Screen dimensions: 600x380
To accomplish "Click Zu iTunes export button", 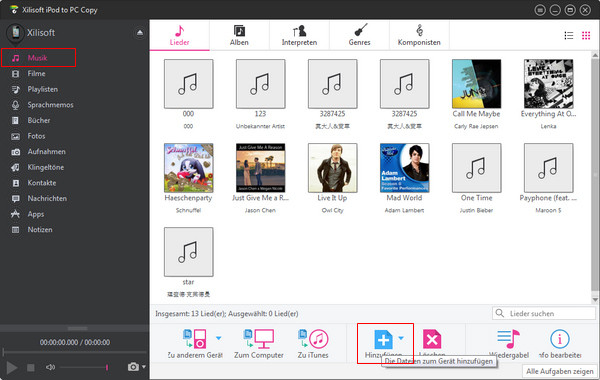I will point(313,344).
